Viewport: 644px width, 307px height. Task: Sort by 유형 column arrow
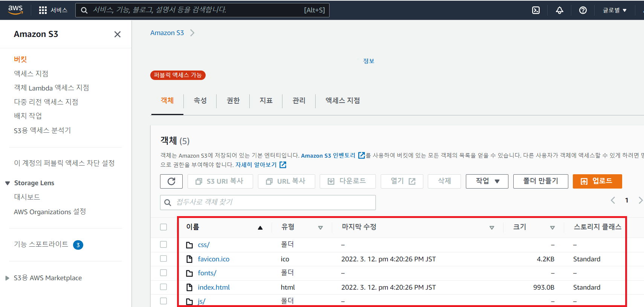[320, 227]
